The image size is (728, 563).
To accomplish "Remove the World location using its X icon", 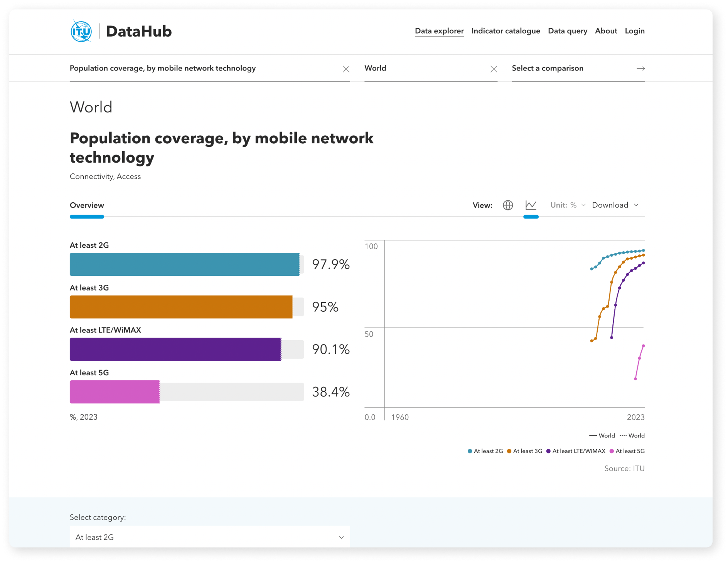I will (494, 69).
